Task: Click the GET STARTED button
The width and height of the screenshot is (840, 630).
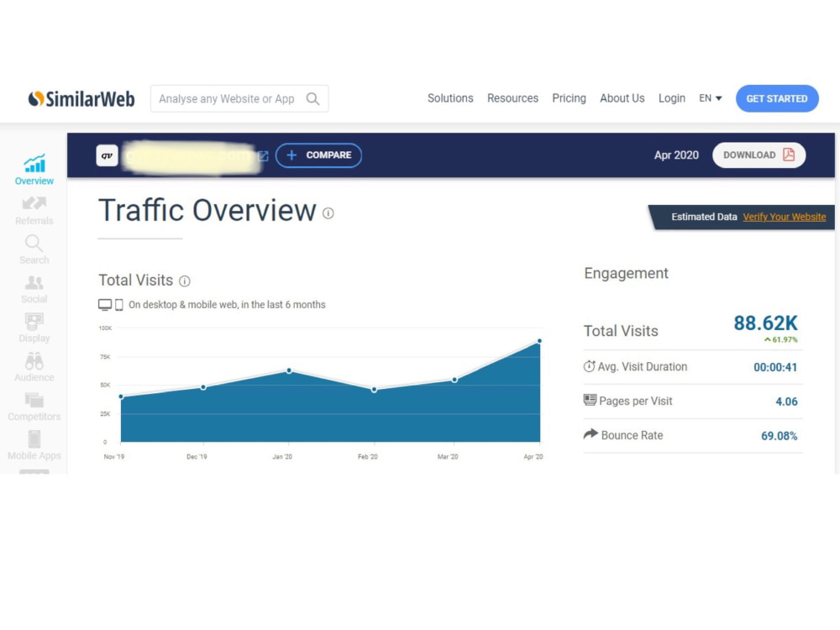Action: (777, 98)
